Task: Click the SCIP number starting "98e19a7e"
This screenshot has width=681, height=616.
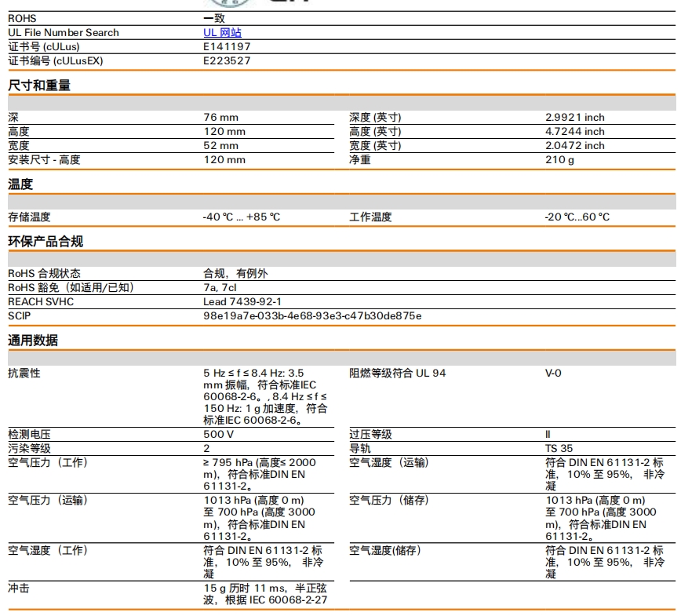Action: [312, 315]
